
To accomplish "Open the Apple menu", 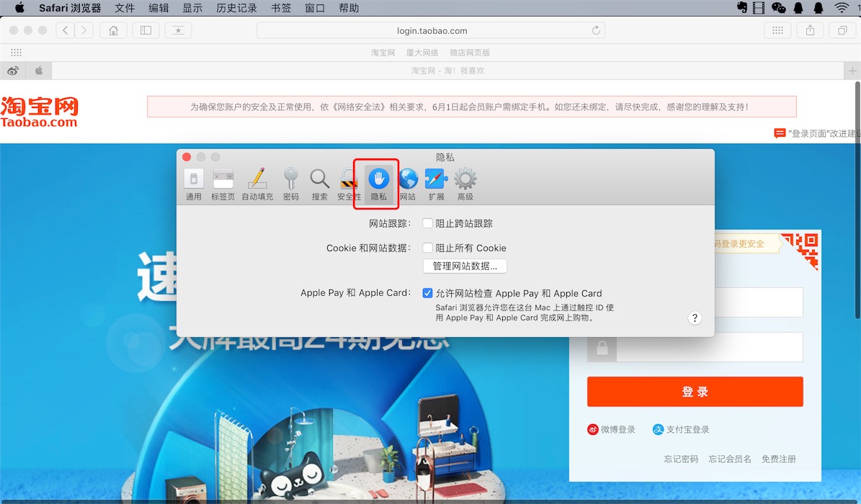I will (x=19, y=8).
